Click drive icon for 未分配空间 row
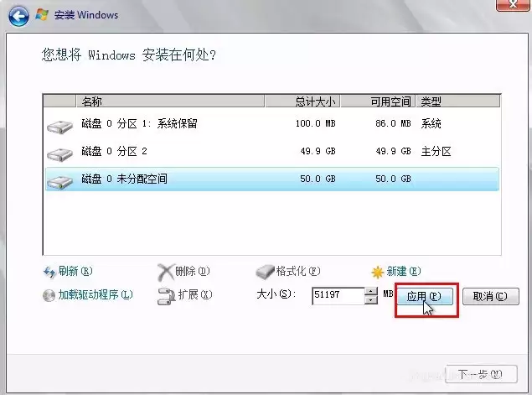Image resolution: width=532 pixels, height=395 pixels. pyautogui.click(x=59, y=182)
